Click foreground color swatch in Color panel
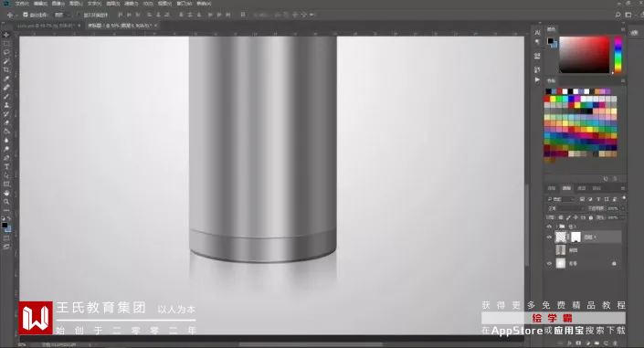The image size is (644, 348). [550, 41]
